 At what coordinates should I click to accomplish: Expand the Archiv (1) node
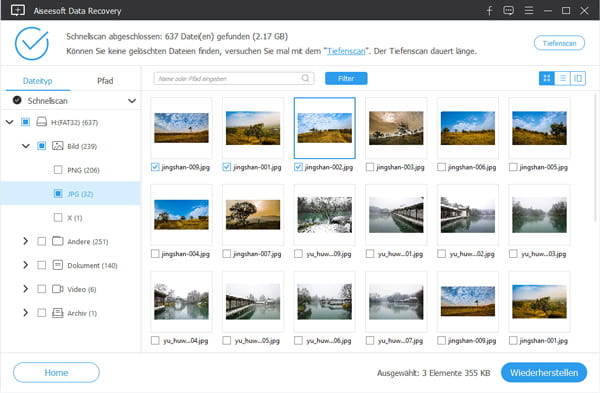(x=26, y=313)
